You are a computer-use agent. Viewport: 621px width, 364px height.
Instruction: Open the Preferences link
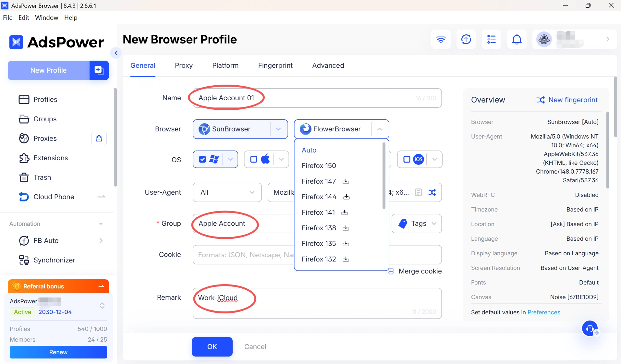pyautogui.click(x=544, y=312)
